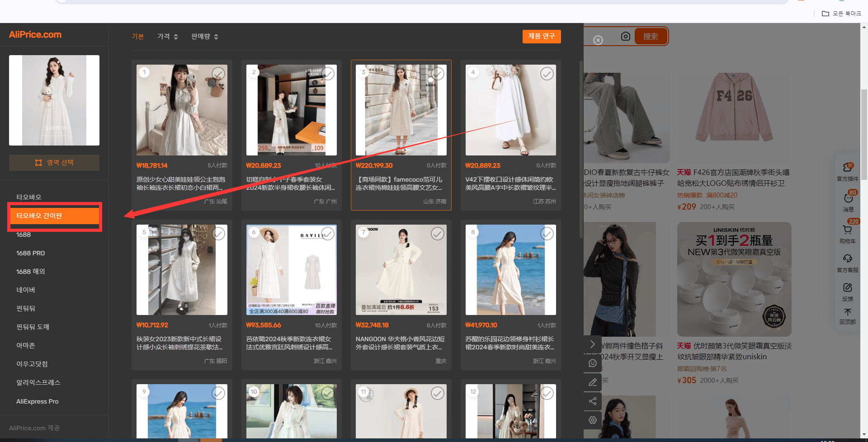
Task: Click the 제품 연구 button
Action: 542,37
